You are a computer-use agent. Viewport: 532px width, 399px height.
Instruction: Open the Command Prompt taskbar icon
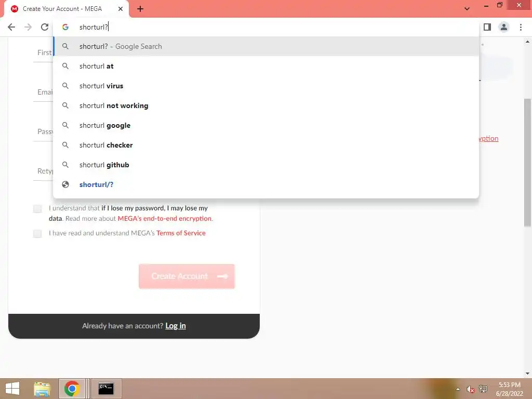click(x=106, y=389)
